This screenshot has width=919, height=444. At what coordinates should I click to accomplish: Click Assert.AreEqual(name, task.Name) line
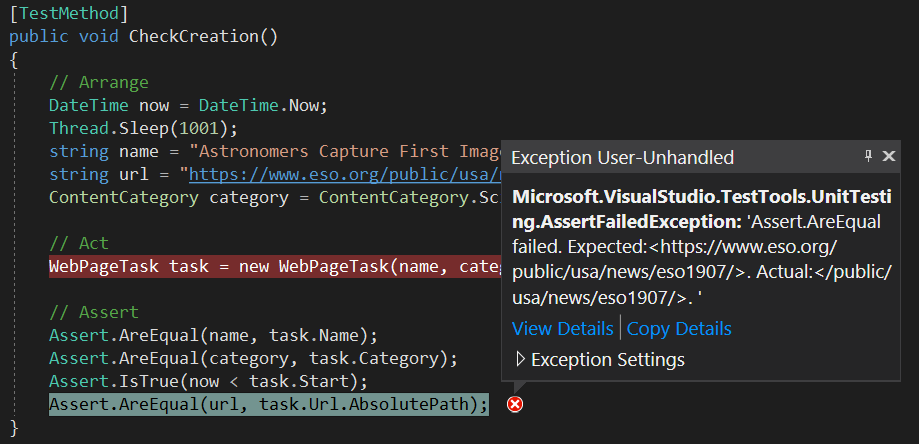tap(213, 336)
